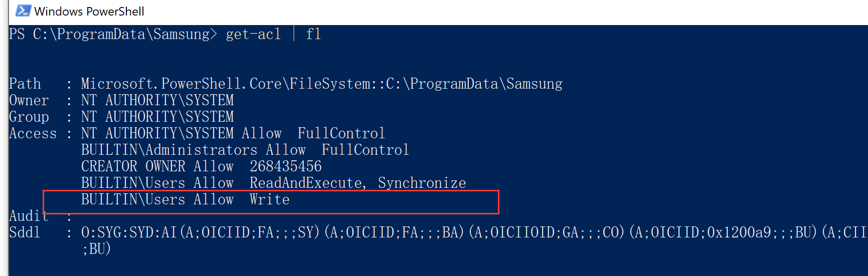Click the highlighted BUILTIN\Users Allow Write entry

click(186, 199)
